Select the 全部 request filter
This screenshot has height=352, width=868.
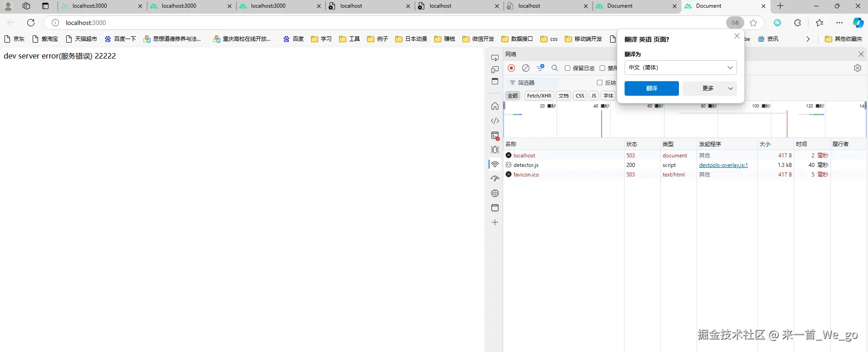(x=513, y=96)
